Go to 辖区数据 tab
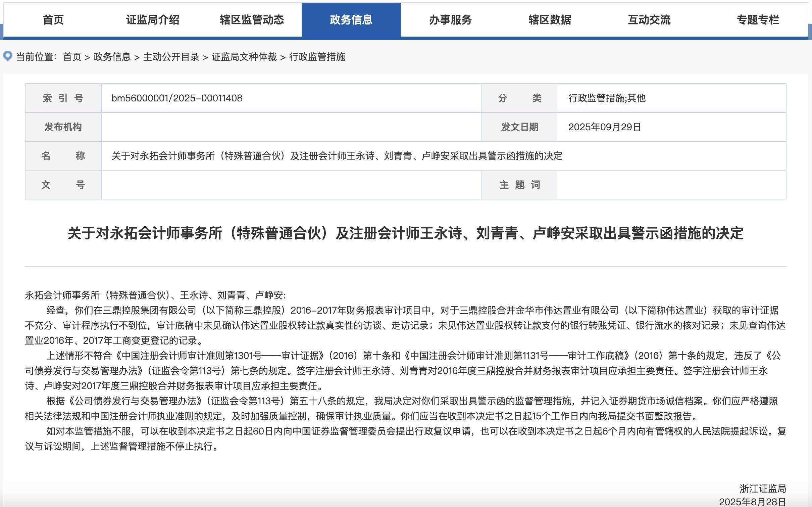Image resolution: width=812 pixels, height=507 pixels. point(550,20)
